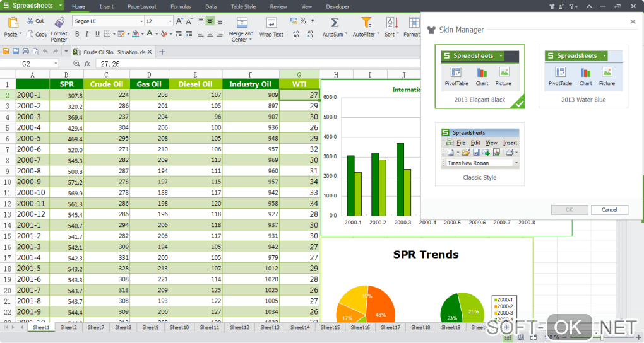Open the G2 name box dropdown
Screen dimensions: 644x343
tap(56, 64)
